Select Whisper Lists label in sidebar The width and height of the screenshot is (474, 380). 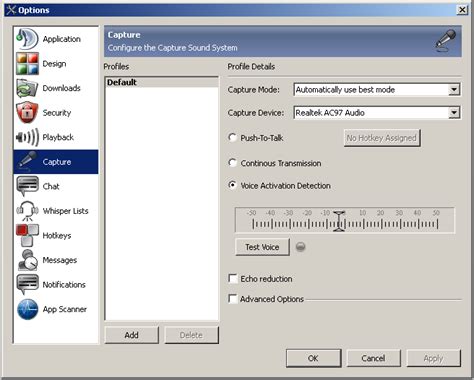(x=65, y=211)
